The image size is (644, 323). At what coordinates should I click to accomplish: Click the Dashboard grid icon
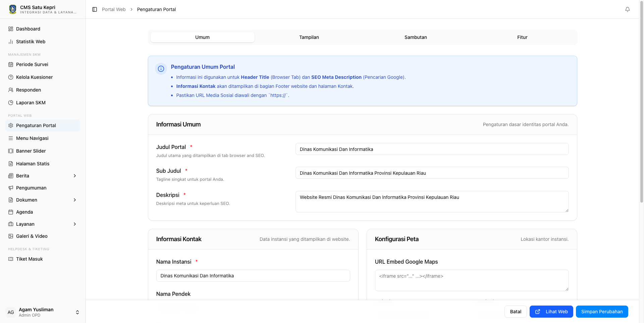click(11, 29)
